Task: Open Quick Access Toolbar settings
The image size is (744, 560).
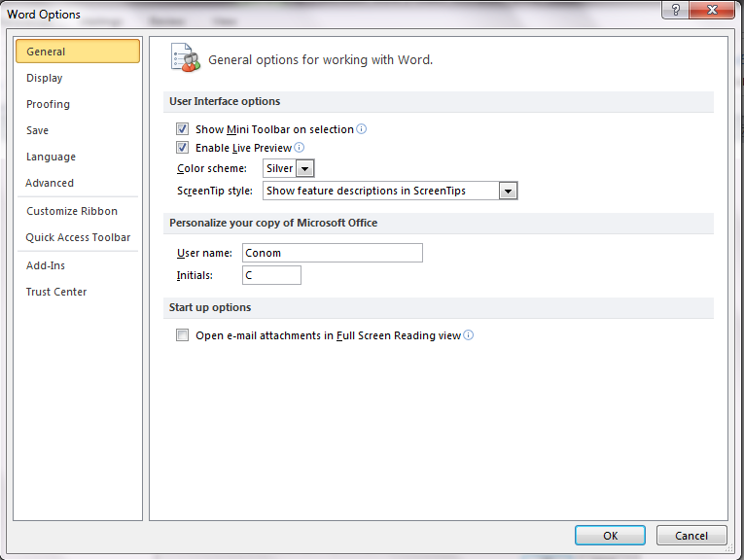Action: coord(78,237)
